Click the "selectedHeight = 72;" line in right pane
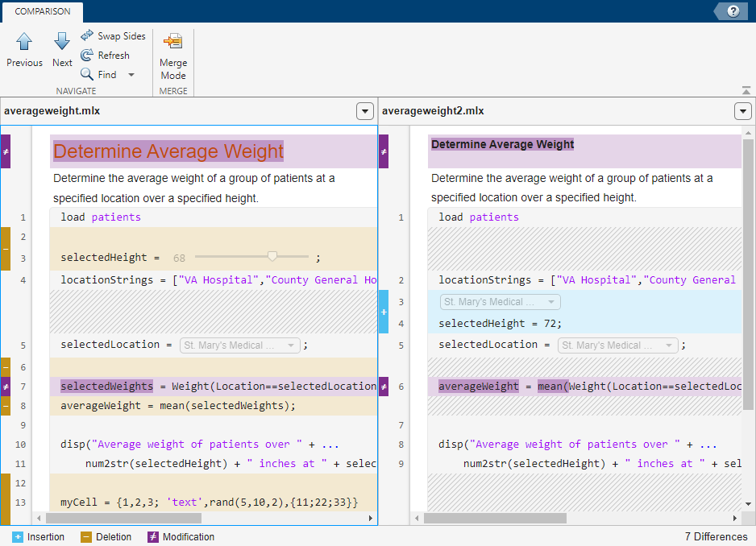Screen dimensions: 756x546 pos(500,324)
